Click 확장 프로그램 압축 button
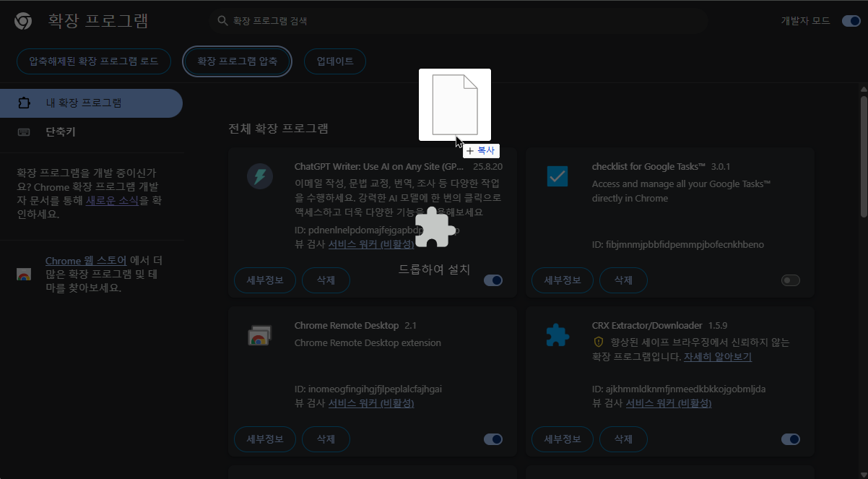The height and width of the screenshot is (479, 868). tap(238, 61)
